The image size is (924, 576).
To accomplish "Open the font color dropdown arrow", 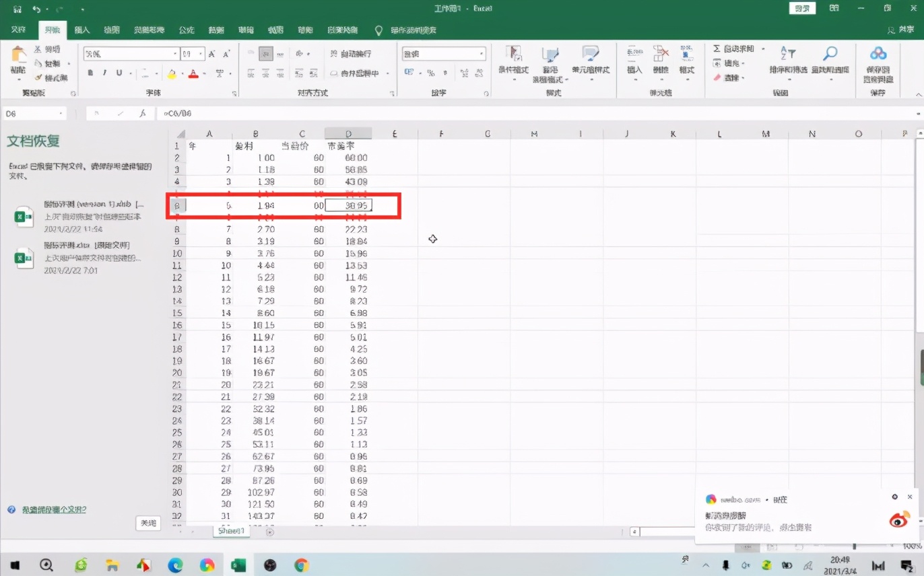I will (203, 73).
